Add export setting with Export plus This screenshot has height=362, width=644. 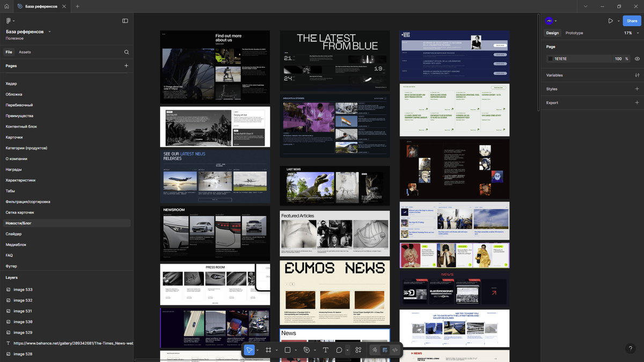(637, 102)
